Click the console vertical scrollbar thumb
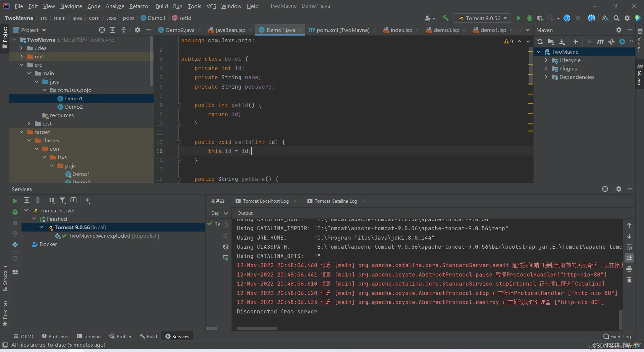This screenshot has width=644, height=352. (621, 319)
